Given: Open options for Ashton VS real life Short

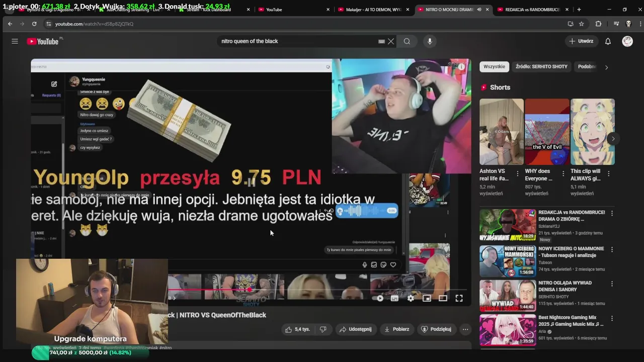Looking at the screenshot, I should coord(517,173).
